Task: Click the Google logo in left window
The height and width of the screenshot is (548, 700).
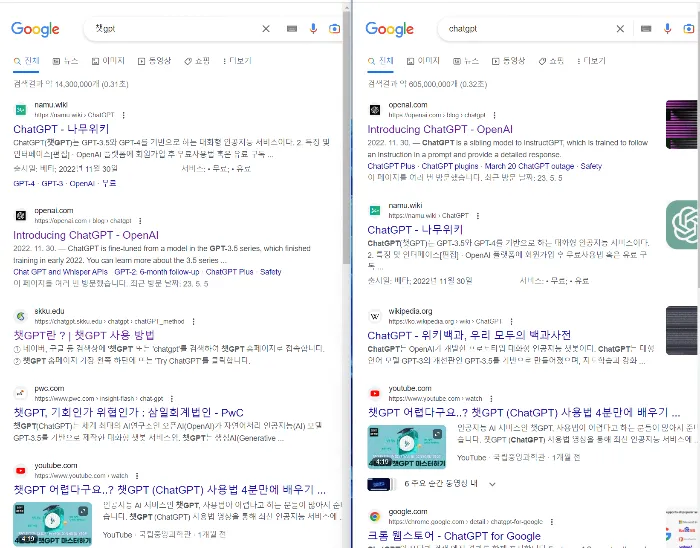Action: pyautogui.click(x=35, y=29)
